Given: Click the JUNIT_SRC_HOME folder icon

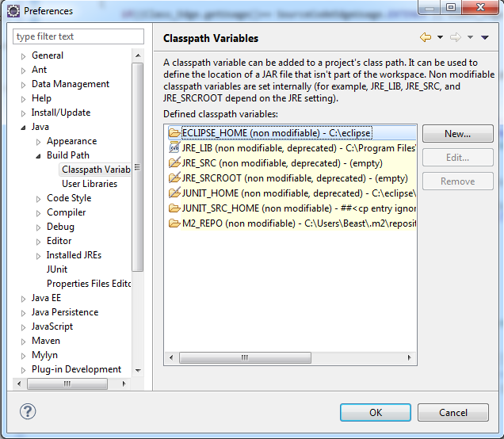Looking at the screenshot, I should (174, 208).
